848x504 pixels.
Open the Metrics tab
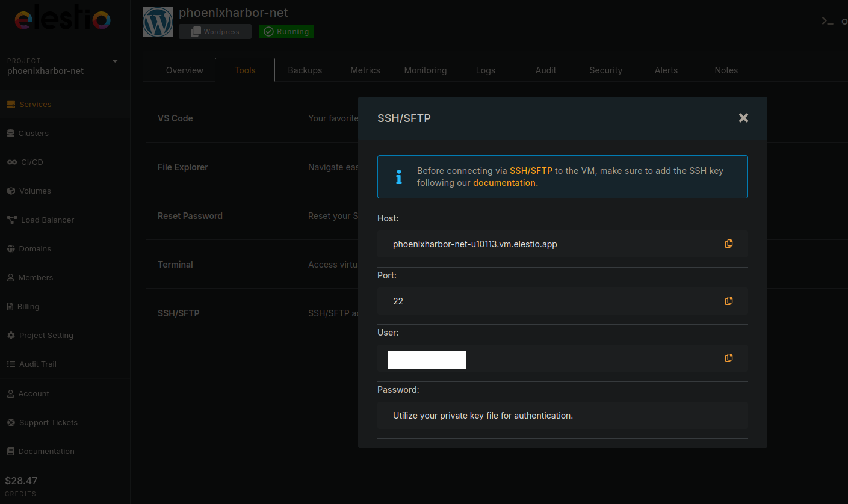point(365,70)
